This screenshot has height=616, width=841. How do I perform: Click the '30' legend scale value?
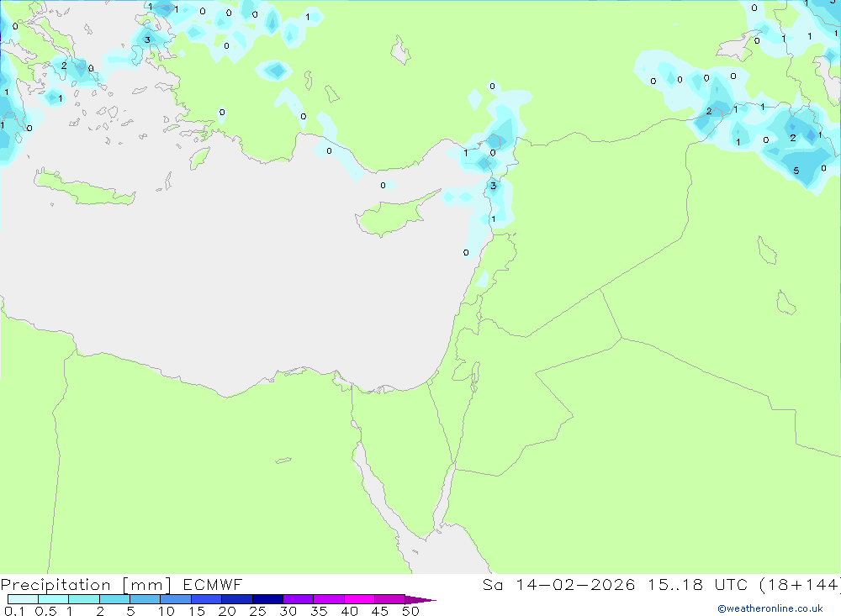[288, 611]
